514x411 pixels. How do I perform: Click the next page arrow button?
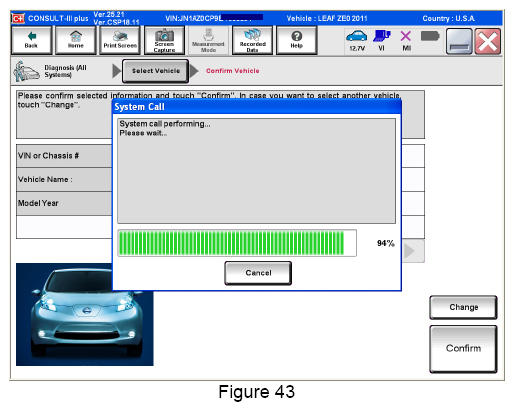(413, 251)
